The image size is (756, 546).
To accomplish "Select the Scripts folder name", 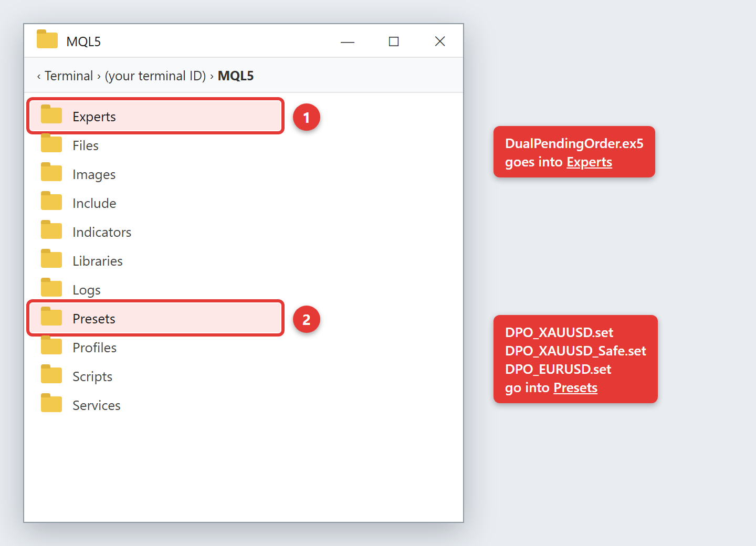I will coord(92,376).
